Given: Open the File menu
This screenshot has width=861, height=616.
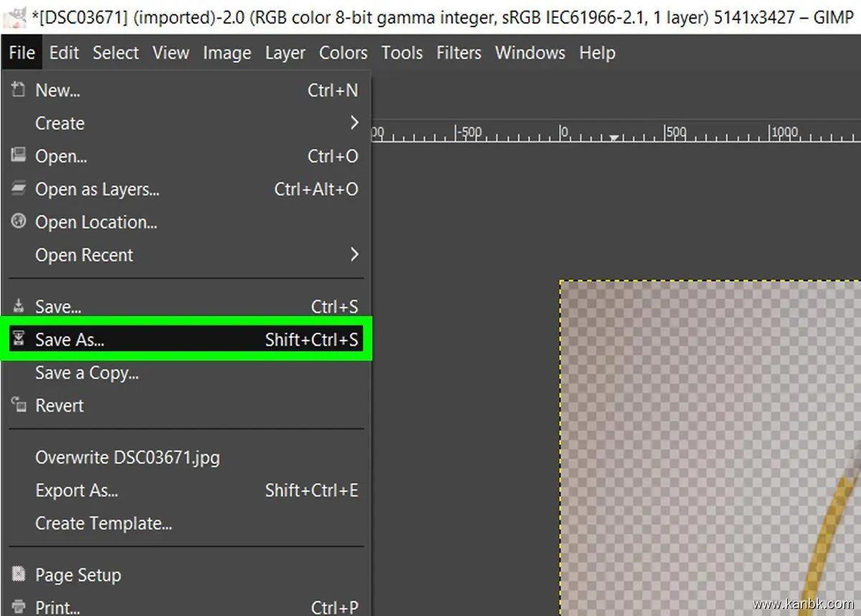Looking at the screenshot, I should (x=22, y=53).
